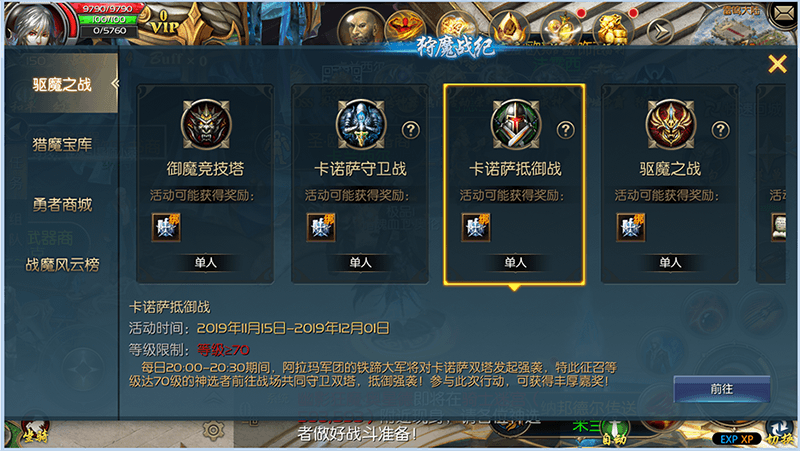Toggle the 切换 switch button
The width and height of the screenshot is (800, 451).
click(779, 434)
